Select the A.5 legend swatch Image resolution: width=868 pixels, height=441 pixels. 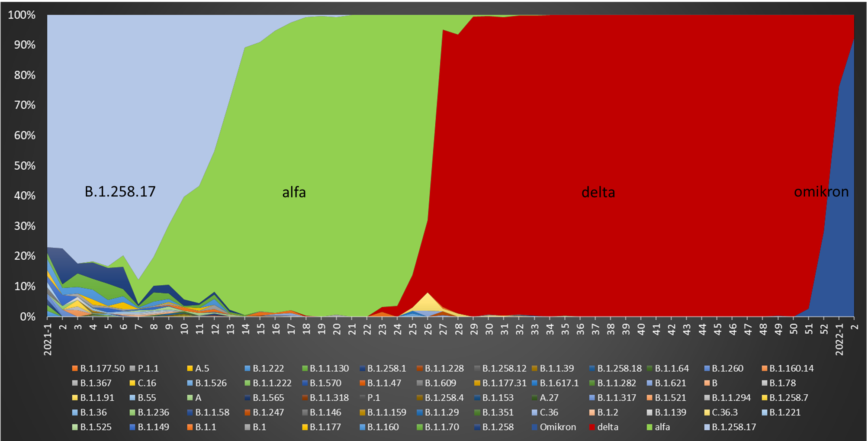click(x=190, y=369)
